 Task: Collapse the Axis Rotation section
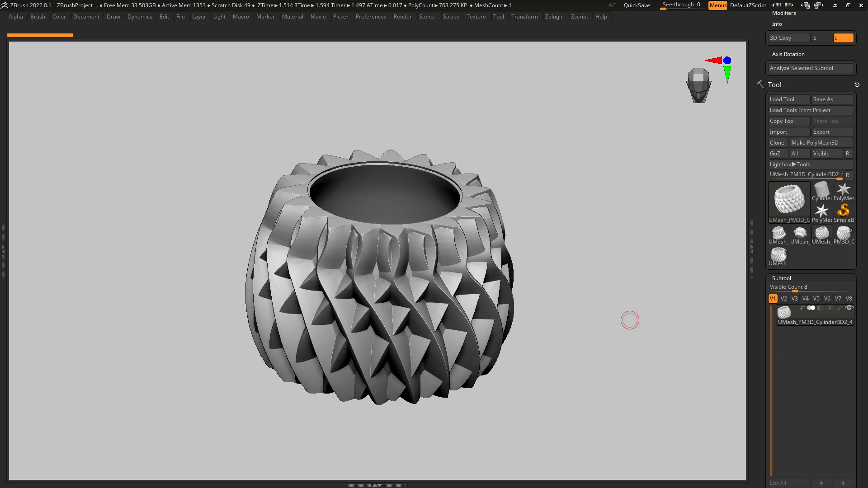click(x=788, y=54)
